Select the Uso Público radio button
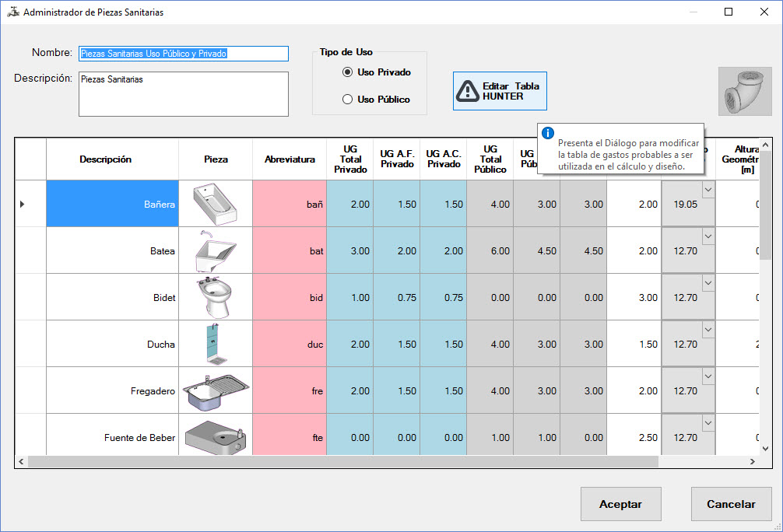The height and width of the screenshot is (532, 783). coord(347,100)
